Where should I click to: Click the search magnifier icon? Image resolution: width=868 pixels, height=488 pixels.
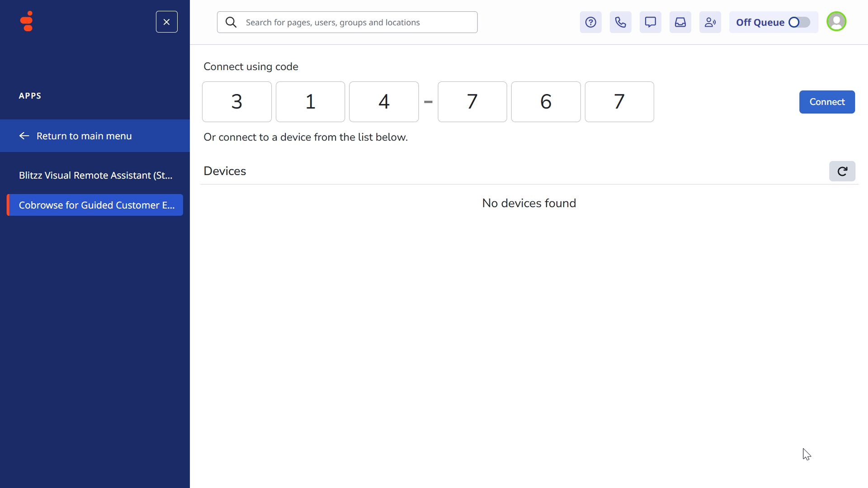point(231,22)
